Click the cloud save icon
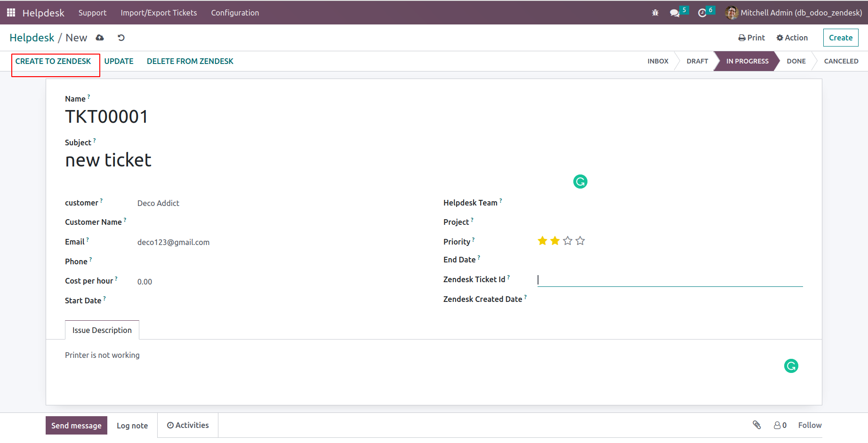The image size is (868, 443). tap(100, 38)
